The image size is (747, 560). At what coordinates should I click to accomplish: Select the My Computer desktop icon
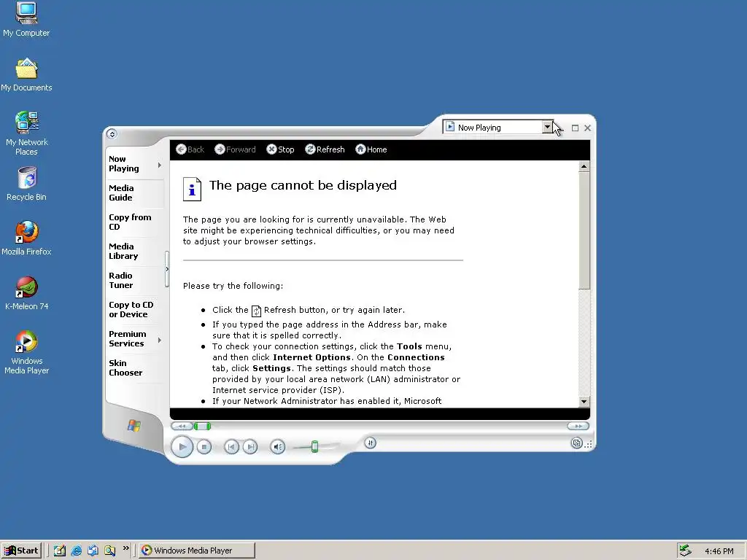[x=26, y=20]
